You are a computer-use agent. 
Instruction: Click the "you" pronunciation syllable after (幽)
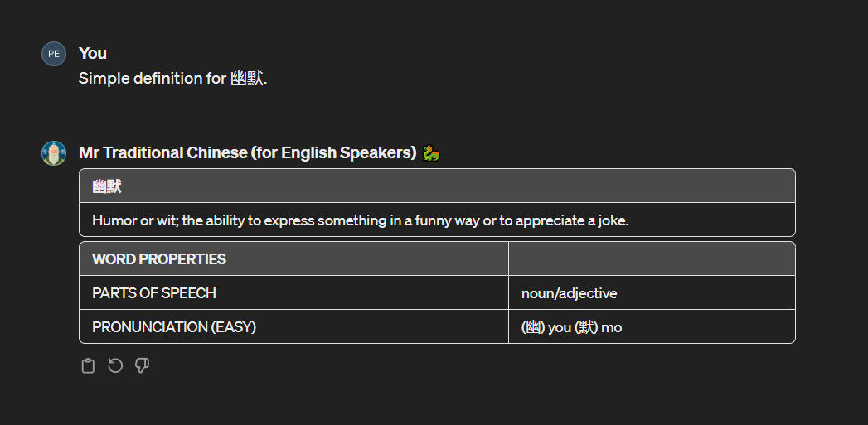(560, 327)
